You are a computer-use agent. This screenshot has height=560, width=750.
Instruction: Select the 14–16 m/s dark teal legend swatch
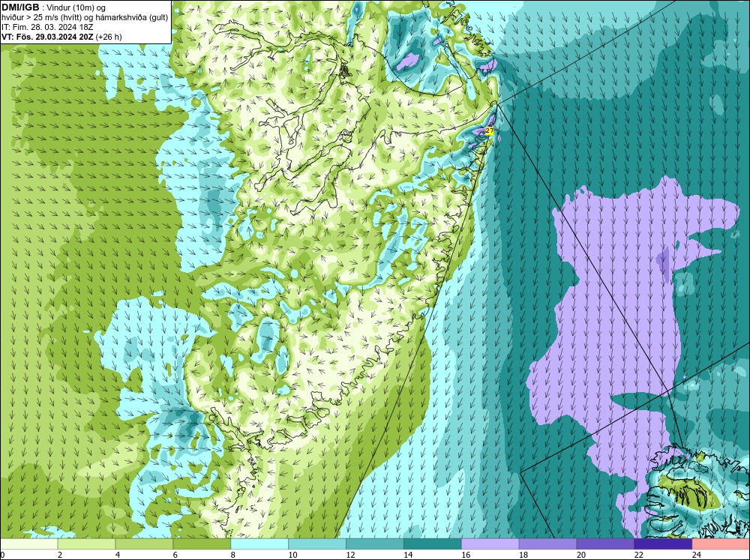[433, 544]
